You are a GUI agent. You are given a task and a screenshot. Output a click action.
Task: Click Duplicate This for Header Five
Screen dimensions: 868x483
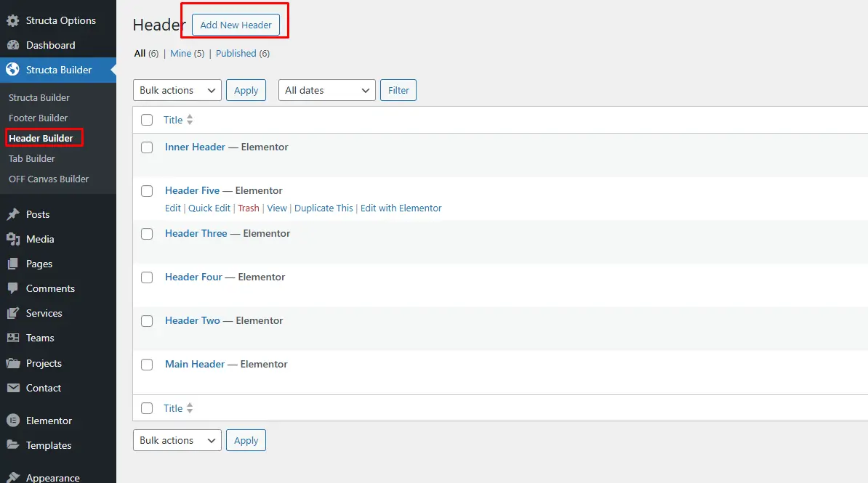[324, 208]
